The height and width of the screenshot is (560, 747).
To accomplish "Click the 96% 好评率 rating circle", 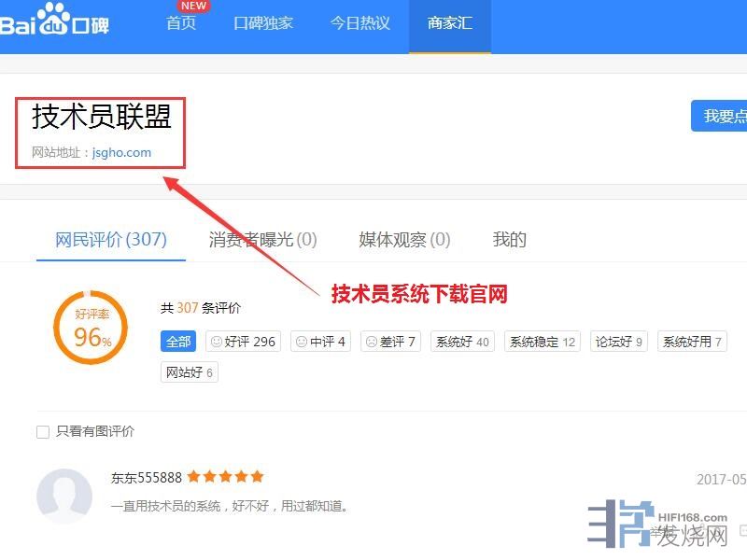I will 91,328.
